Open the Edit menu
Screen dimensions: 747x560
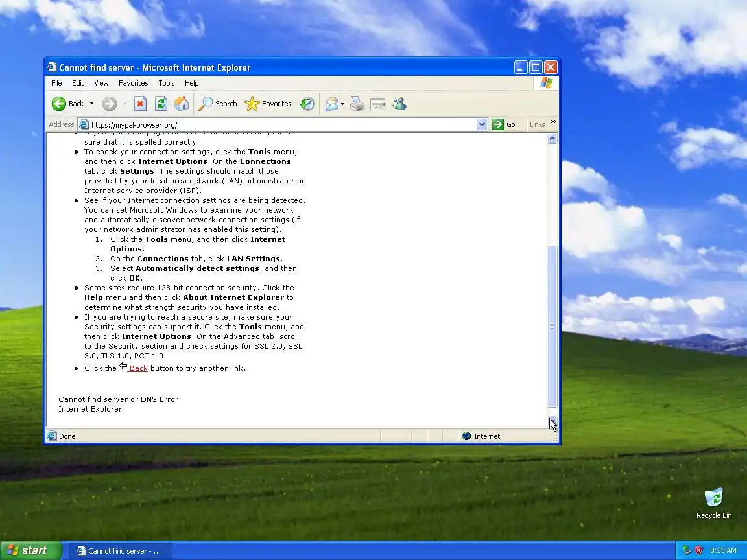click(78, 83)
